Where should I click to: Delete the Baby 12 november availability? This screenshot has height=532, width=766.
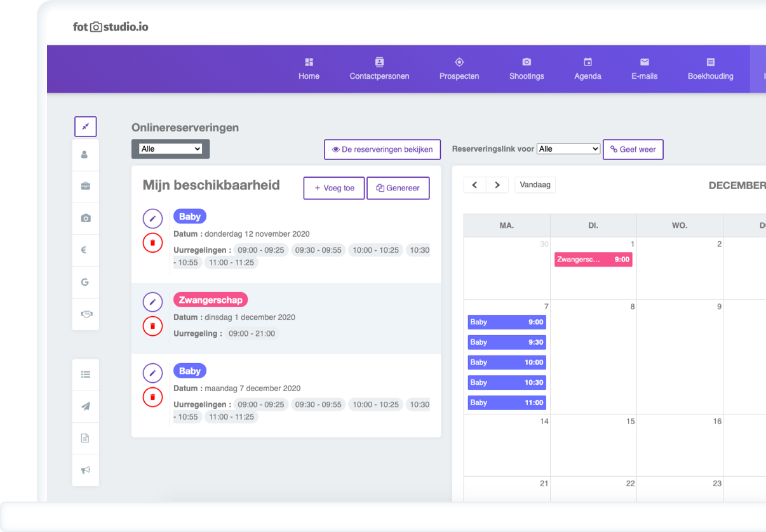point(152,243)
